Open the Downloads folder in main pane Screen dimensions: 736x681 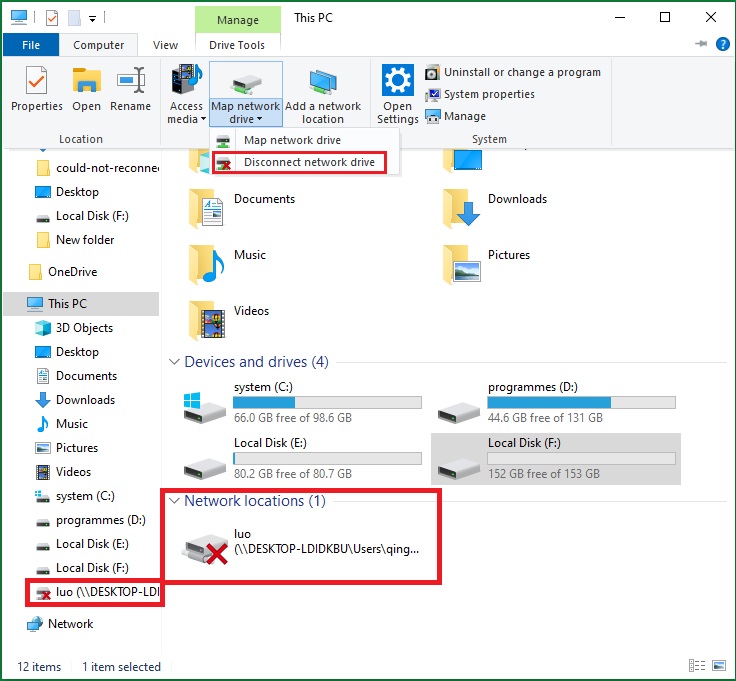point(496,208)
